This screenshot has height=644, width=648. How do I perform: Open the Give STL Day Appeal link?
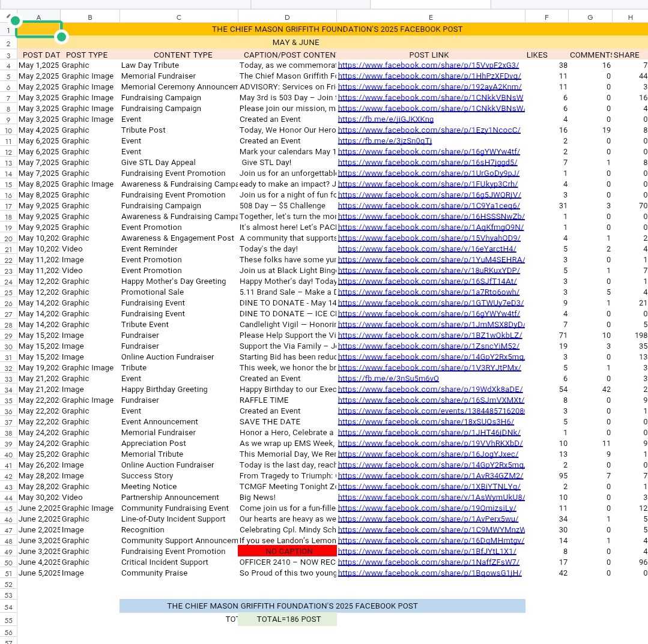point(428,162)
